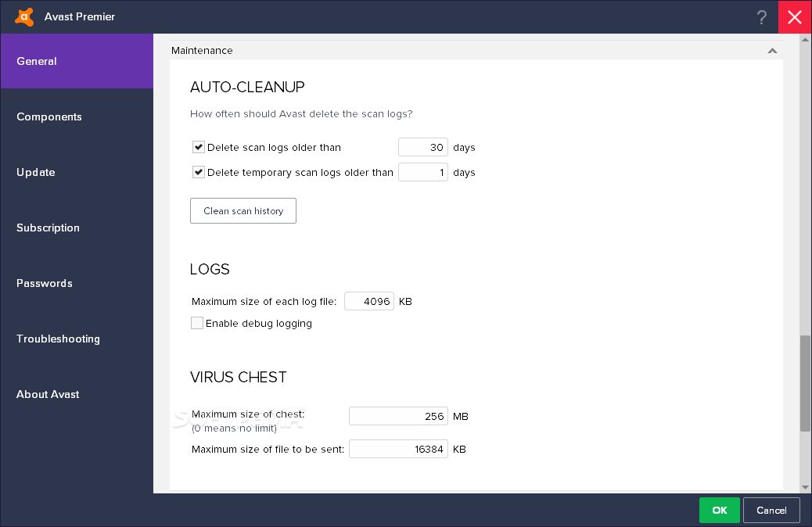Click the scrollbar down arrow

805,487
